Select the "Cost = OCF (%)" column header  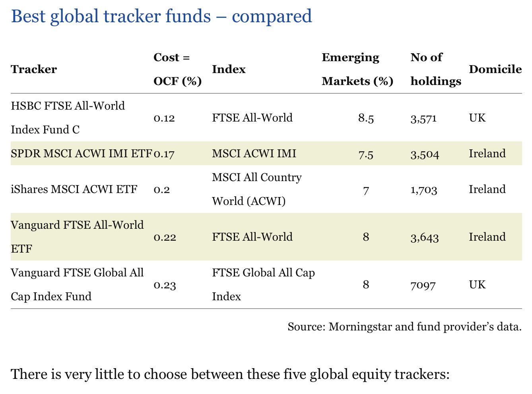click(x=177, y=70)
